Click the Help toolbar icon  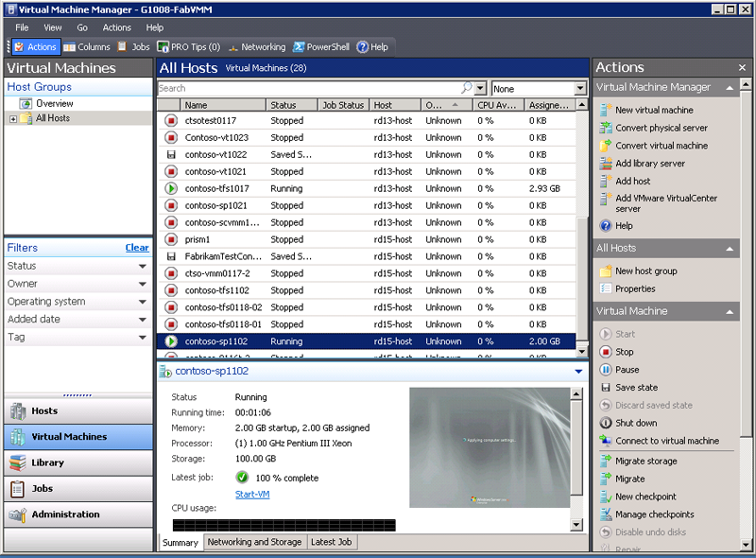[x=372, y=47]
